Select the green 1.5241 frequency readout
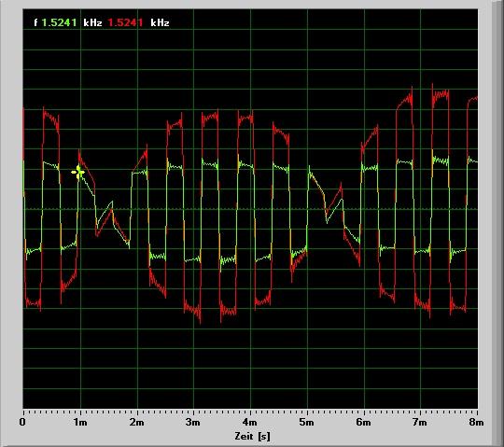Screen dimensions: 504x447 59,22
